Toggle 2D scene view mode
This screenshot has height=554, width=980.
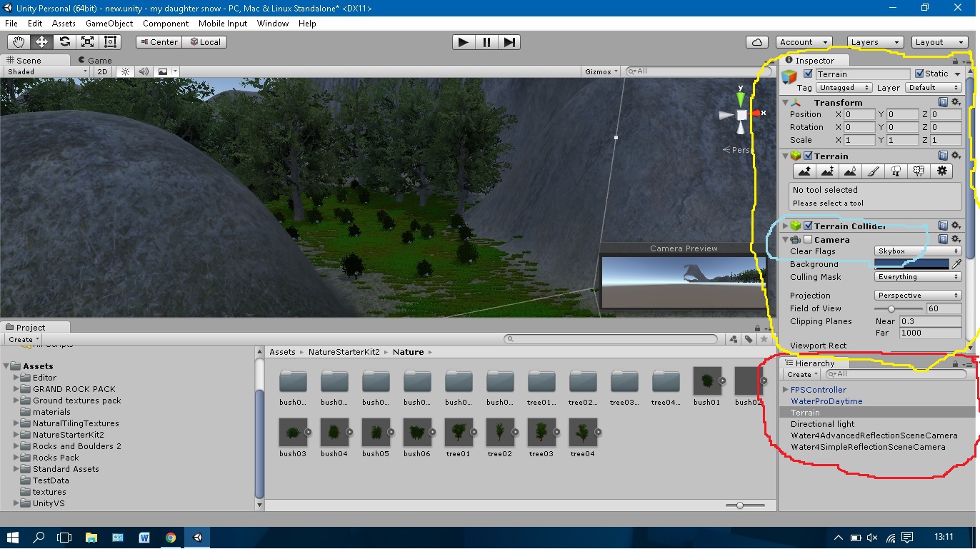pos(102,71)
